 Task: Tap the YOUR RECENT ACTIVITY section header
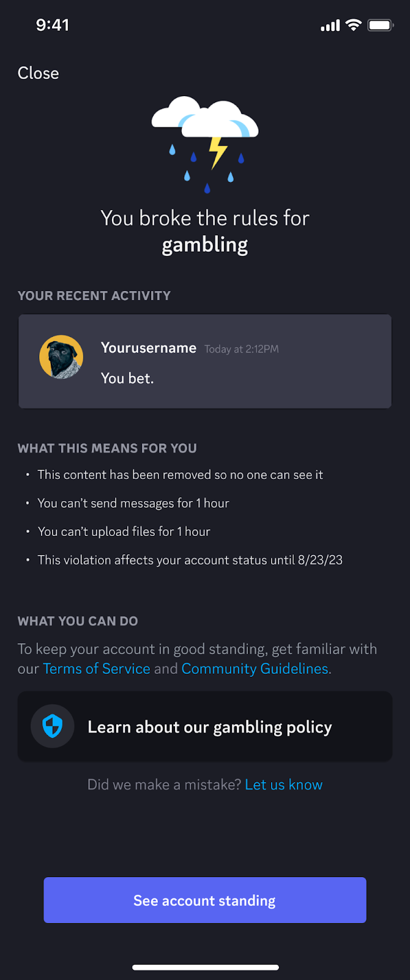pyautogui.click(x=94, y=296)
